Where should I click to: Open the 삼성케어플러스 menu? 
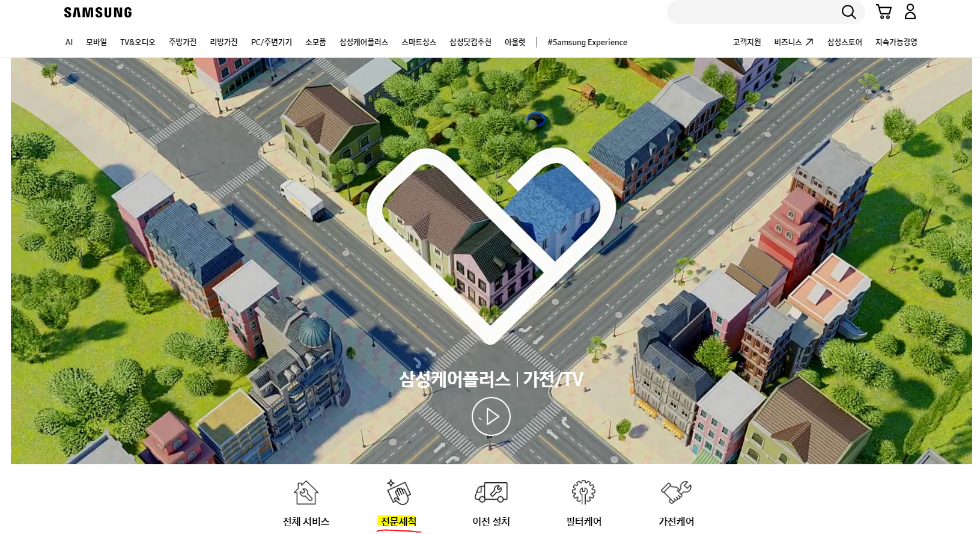[x=364, y=42]
